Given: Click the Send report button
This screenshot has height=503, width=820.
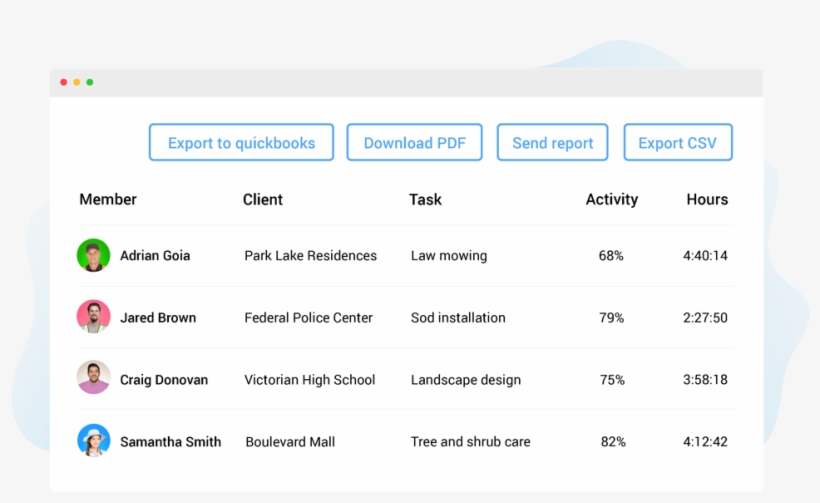Looking at the screenshot, I should click(x=552, y=143).
